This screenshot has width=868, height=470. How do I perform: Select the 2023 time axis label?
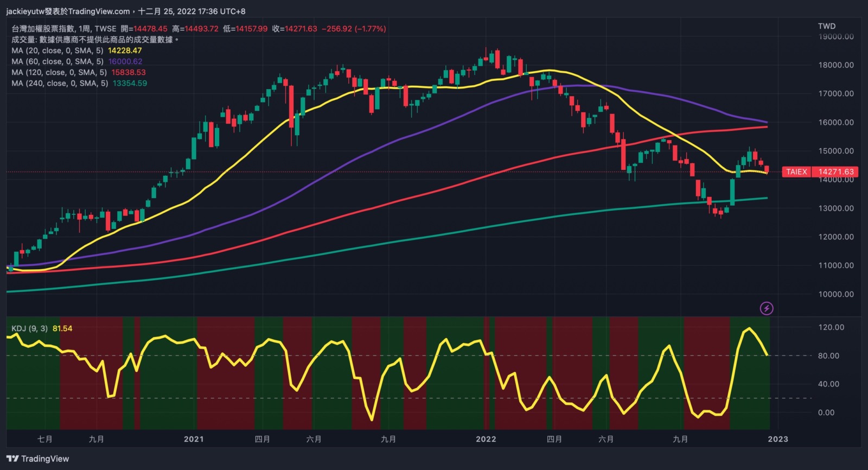point(777,439)
